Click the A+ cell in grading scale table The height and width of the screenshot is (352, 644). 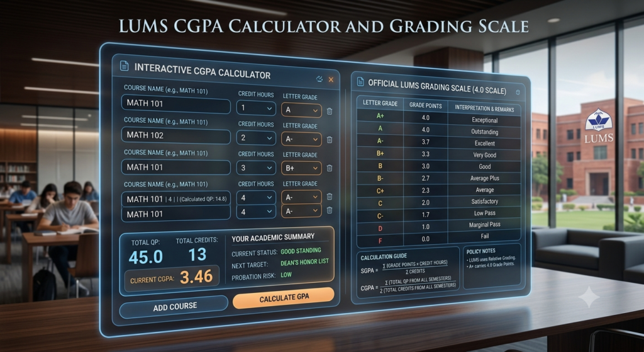[x=380, y=116]
